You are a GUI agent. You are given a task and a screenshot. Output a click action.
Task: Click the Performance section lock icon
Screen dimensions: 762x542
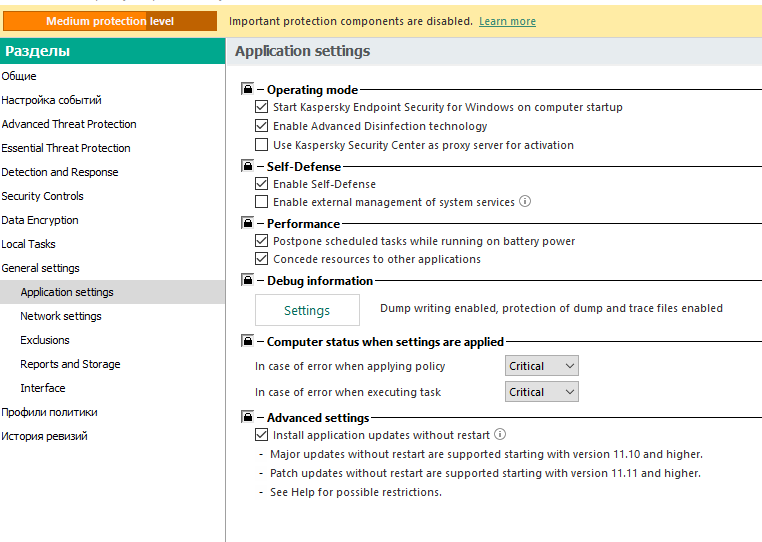click(247, 223)
